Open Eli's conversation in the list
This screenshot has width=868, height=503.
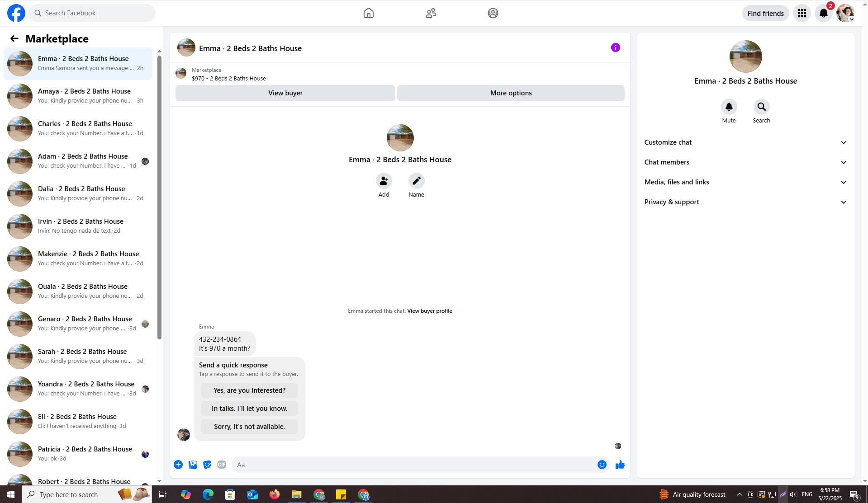coord(78,422)
